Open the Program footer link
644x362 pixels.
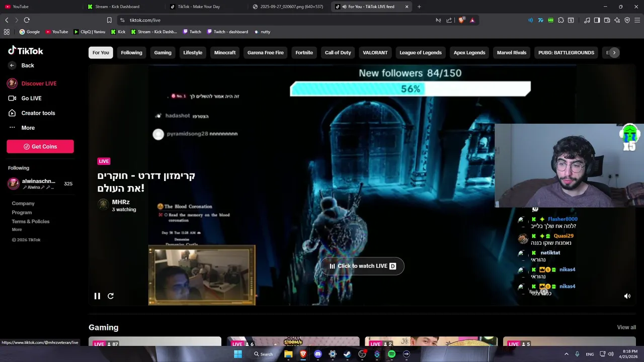(22, 213)
